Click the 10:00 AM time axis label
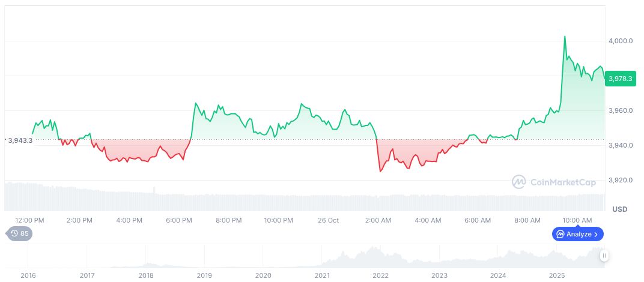The width and height of the screenshot is (644, 282). tap(579, 220)
